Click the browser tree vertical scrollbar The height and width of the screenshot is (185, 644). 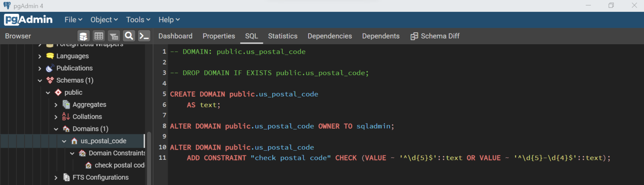[149, 159]
